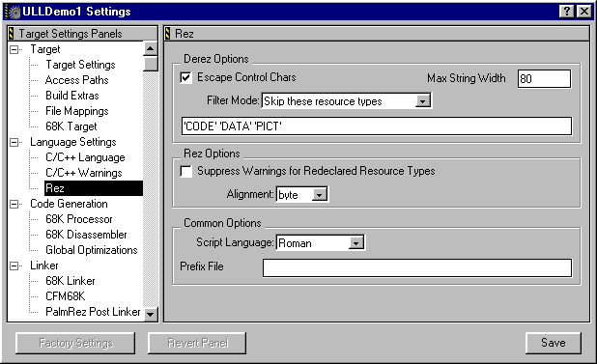This screenshot has width=597, height=364.
Task: Click the Target category label
Action: (x=45, y=49)
